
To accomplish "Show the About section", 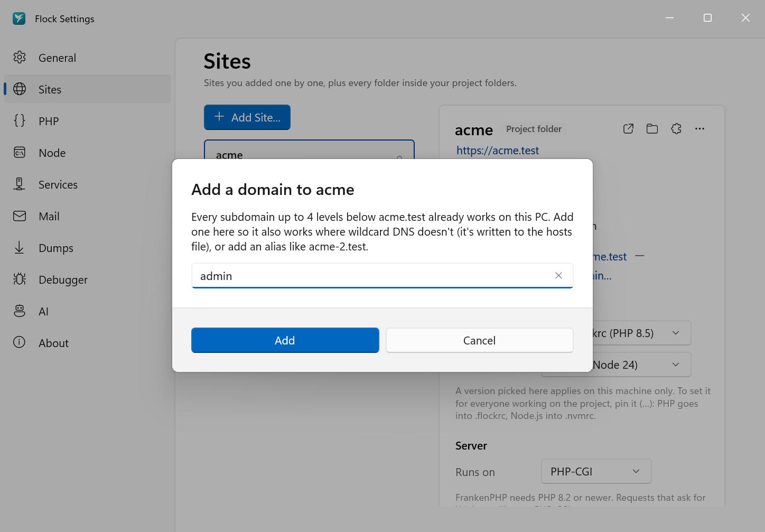I will point(87,343).
